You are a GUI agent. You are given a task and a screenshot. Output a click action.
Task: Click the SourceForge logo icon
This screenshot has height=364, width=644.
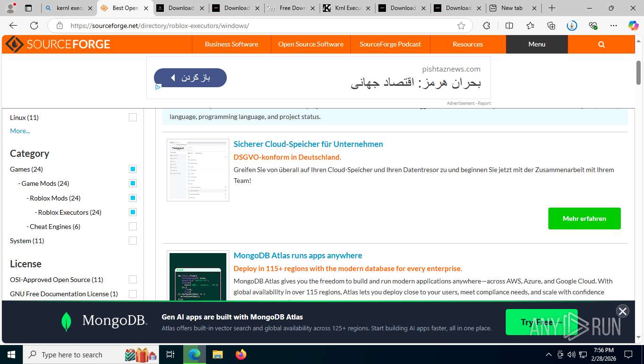pyautogui.click(x=14, y=44)
